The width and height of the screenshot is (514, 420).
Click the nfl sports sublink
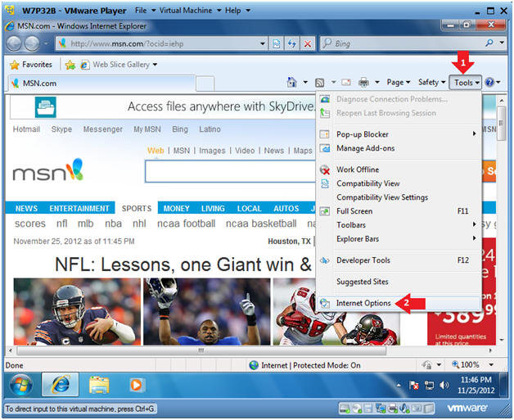62,224
